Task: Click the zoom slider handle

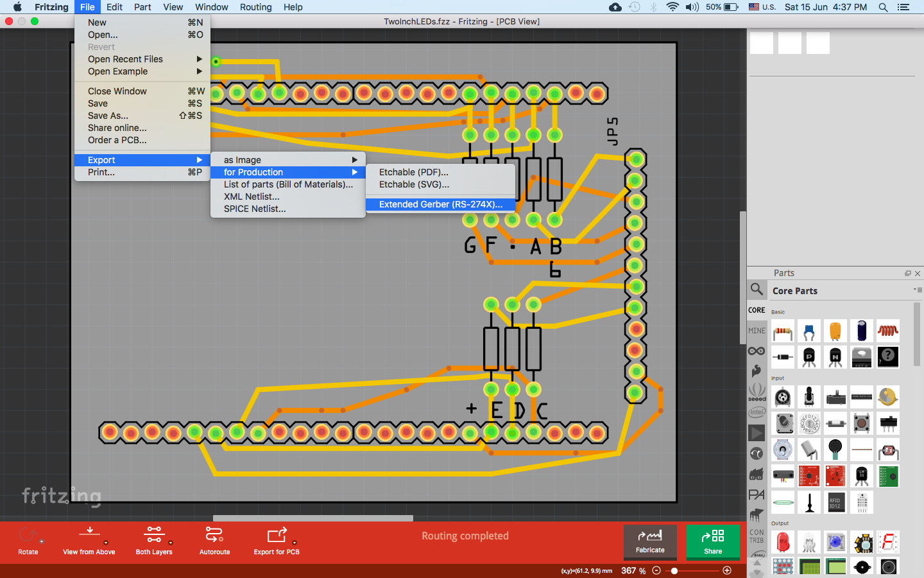Action: [x=674, y=570]
